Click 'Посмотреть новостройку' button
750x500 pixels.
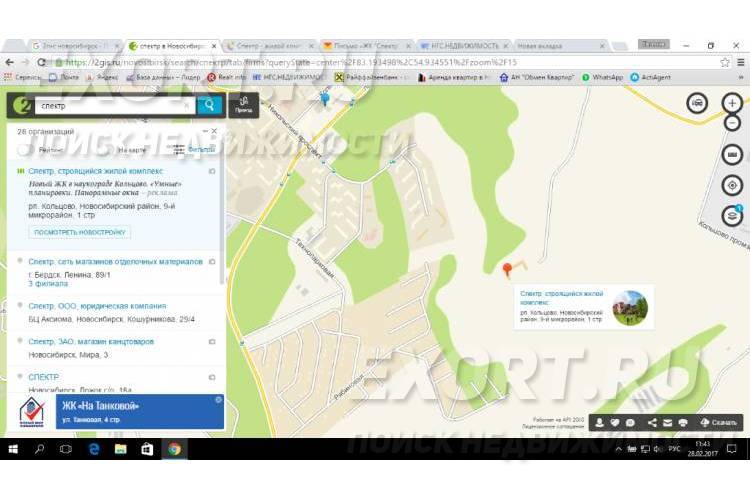click(79, 232)
